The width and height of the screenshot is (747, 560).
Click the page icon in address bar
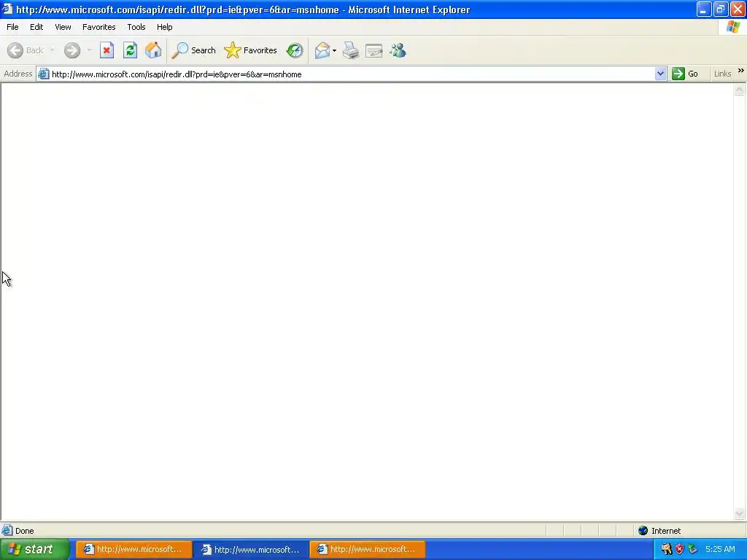tap(43, 74)
